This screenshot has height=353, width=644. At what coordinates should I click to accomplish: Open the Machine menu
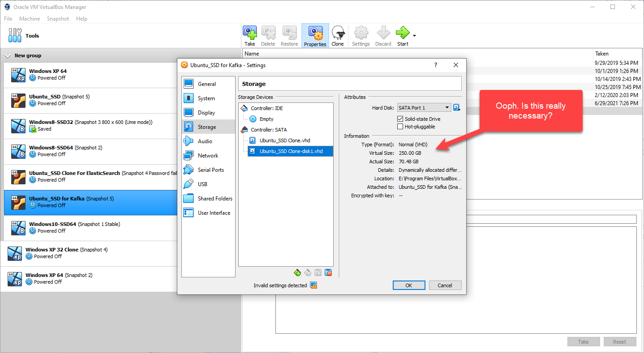point(30,19)
